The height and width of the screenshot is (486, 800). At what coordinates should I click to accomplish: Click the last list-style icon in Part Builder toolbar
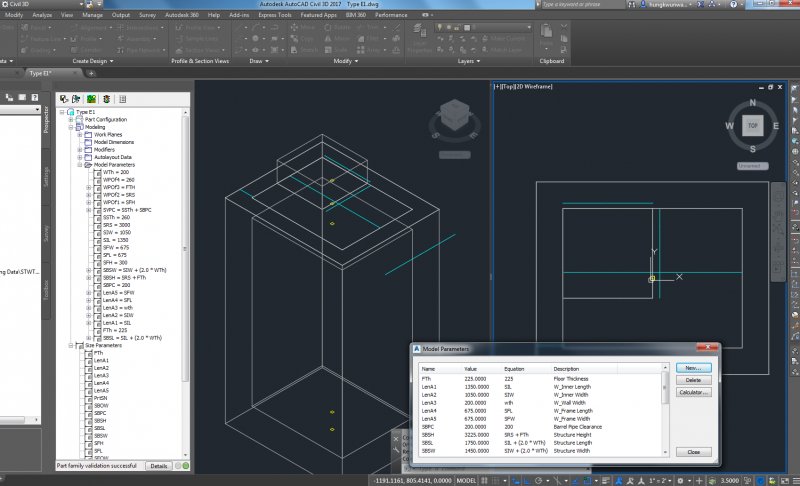click(x=122, y=99)
